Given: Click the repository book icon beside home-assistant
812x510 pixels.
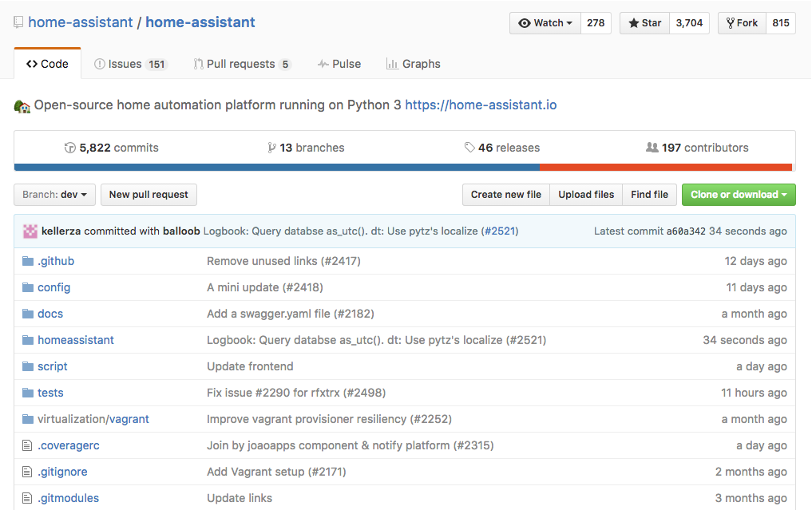Looking at the screenshot, I should click(18, 22).
